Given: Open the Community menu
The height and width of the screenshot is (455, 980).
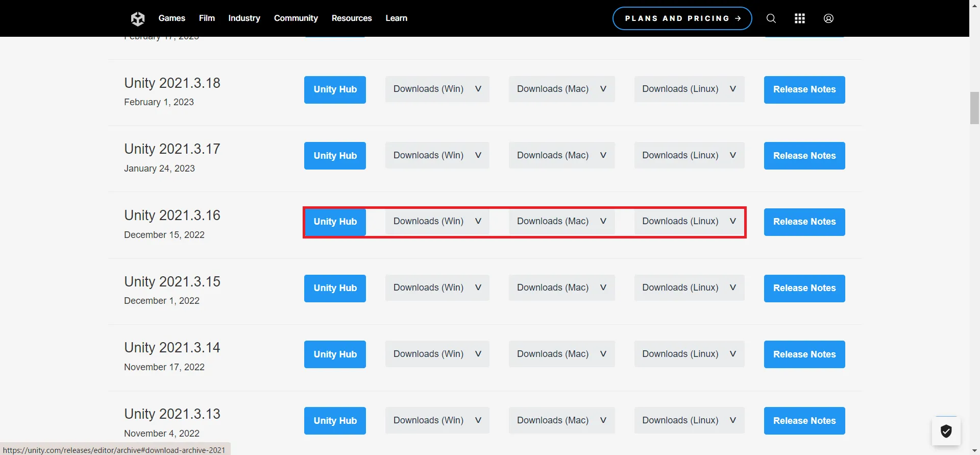Looking at the screenshot, I should (296, 18).
